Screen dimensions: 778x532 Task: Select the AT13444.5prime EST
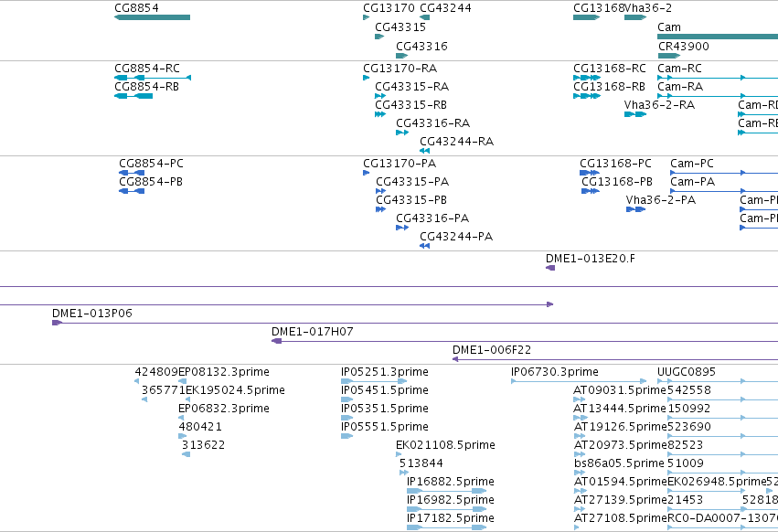click(581, 418)
